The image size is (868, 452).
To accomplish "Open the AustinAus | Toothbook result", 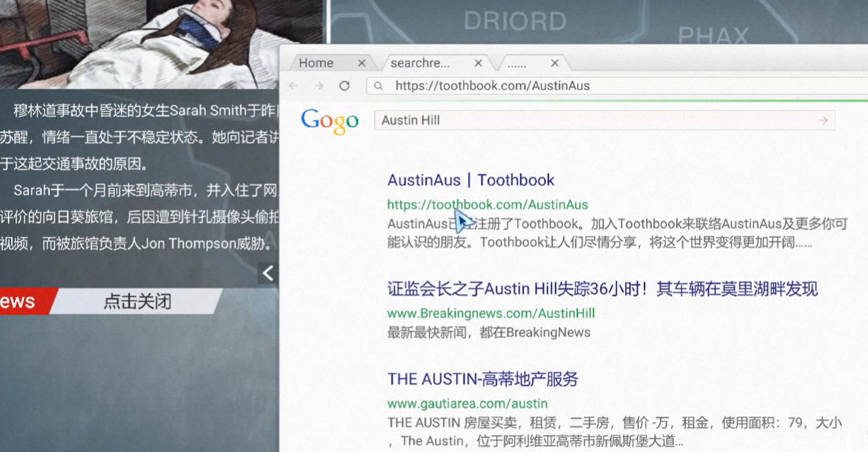I will pos(470,180).
